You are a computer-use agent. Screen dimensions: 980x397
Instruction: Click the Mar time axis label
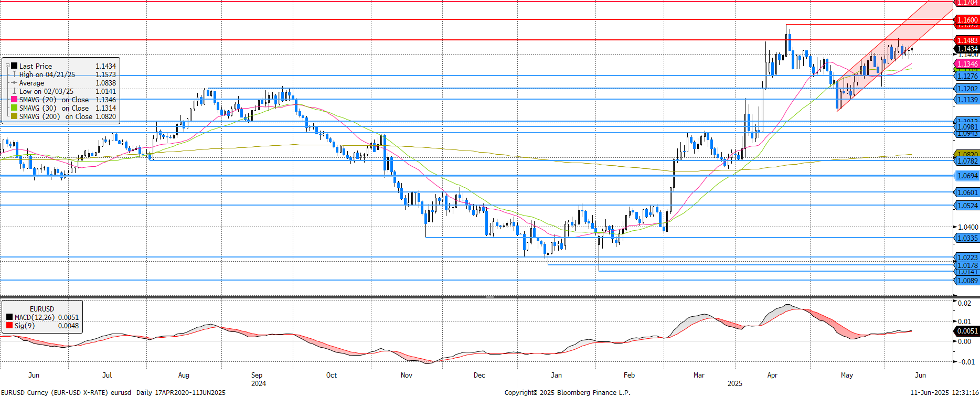699,375
